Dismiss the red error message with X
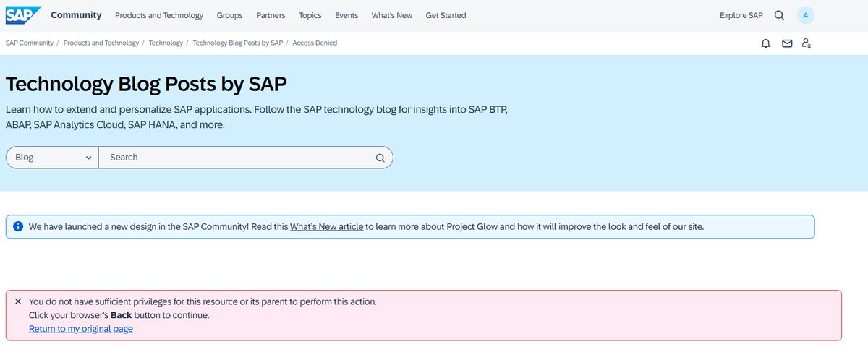 tap(18, 301)
